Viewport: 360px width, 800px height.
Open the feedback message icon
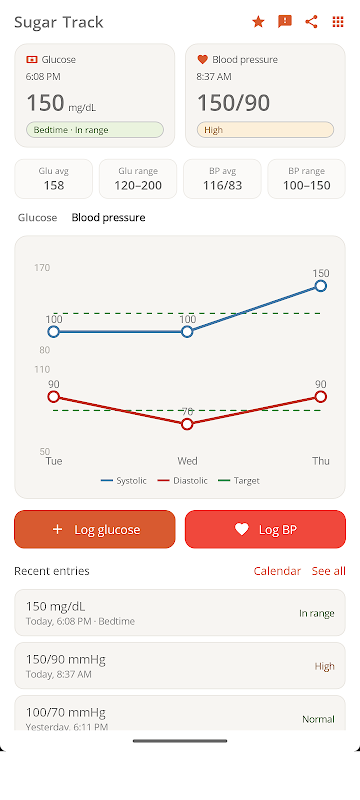click(x=285, y=21)
